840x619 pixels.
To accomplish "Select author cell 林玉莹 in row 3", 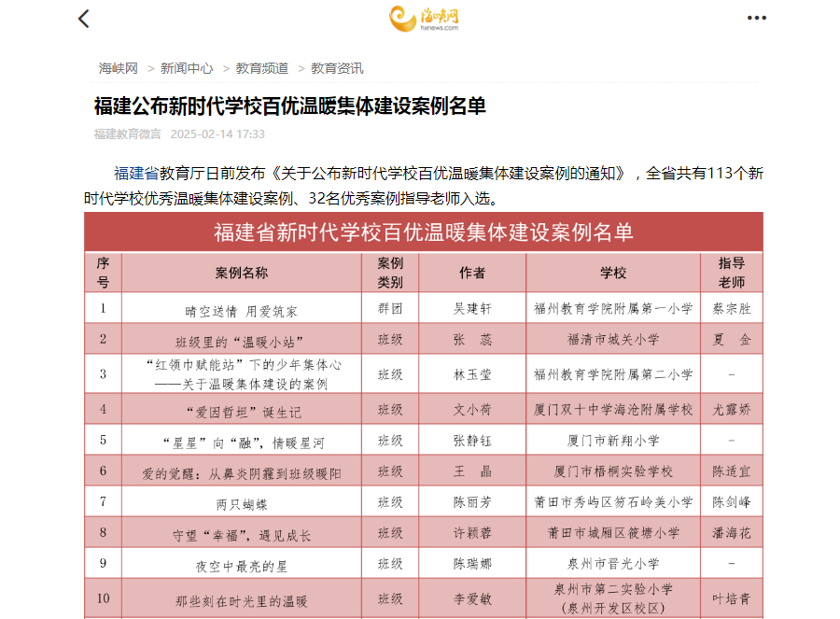I will click(x=472, y=374).
